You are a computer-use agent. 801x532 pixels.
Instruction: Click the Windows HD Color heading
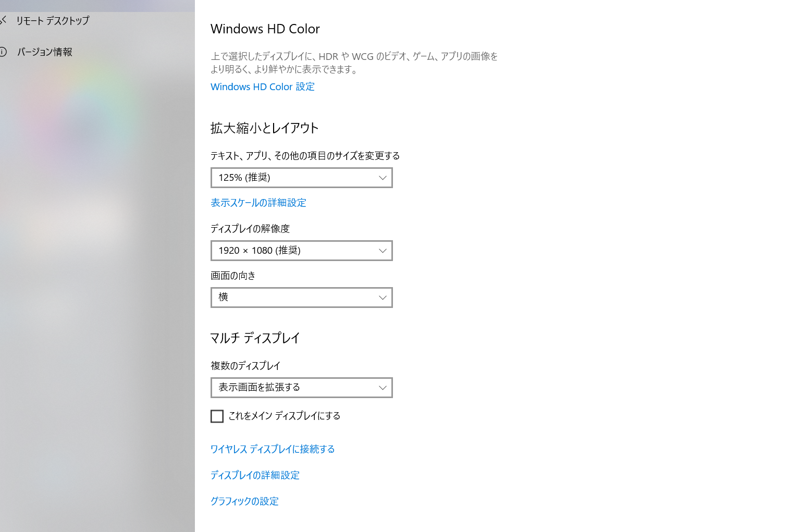point(265,29)
